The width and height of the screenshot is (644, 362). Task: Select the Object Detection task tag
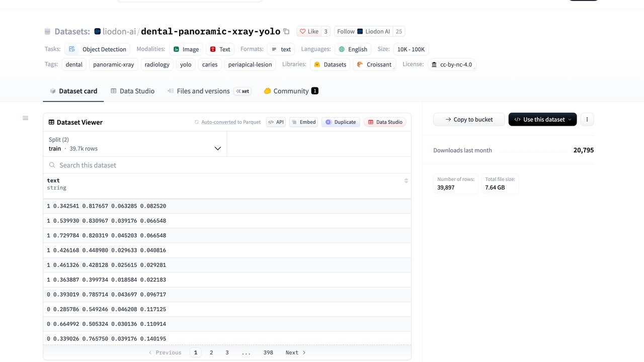click(x=98, y=49)
